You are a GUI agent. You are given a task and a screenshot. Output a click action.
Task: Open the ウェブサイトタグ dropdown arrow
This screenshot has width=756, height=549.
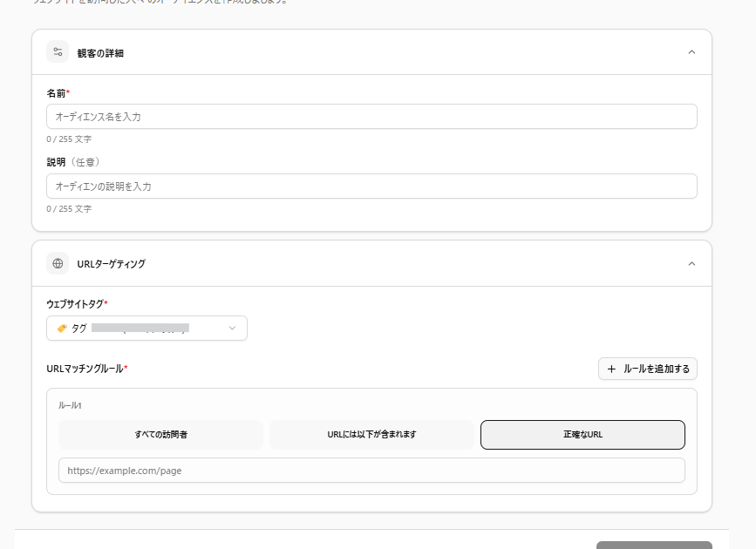(232, 329)
